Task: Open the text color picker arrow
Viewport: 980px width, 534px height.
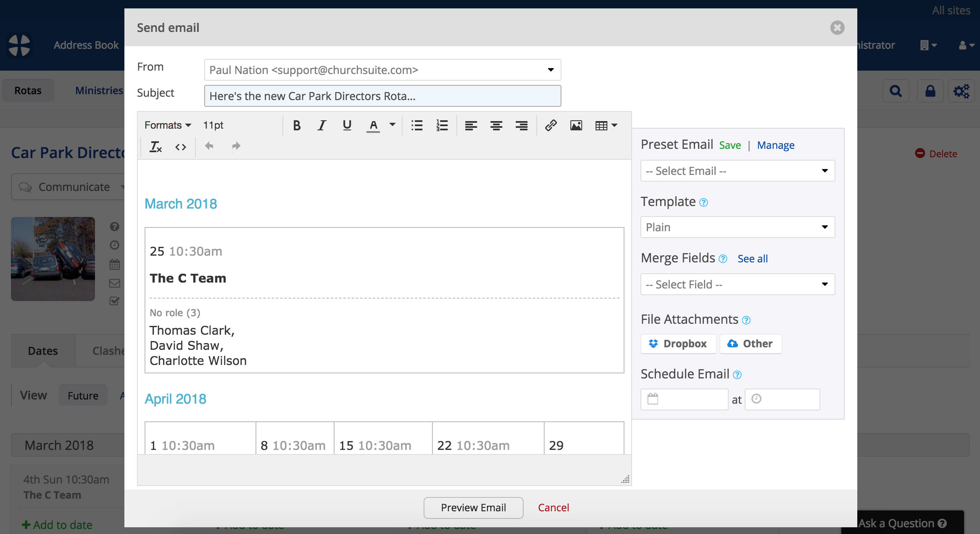Action: [393, 125]
